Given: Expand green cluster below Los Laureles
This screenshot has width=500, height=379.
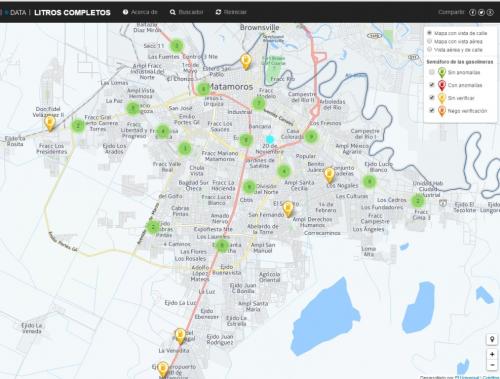Looking at the screenshot, I should pyautogui.click(x=222, y=246).
